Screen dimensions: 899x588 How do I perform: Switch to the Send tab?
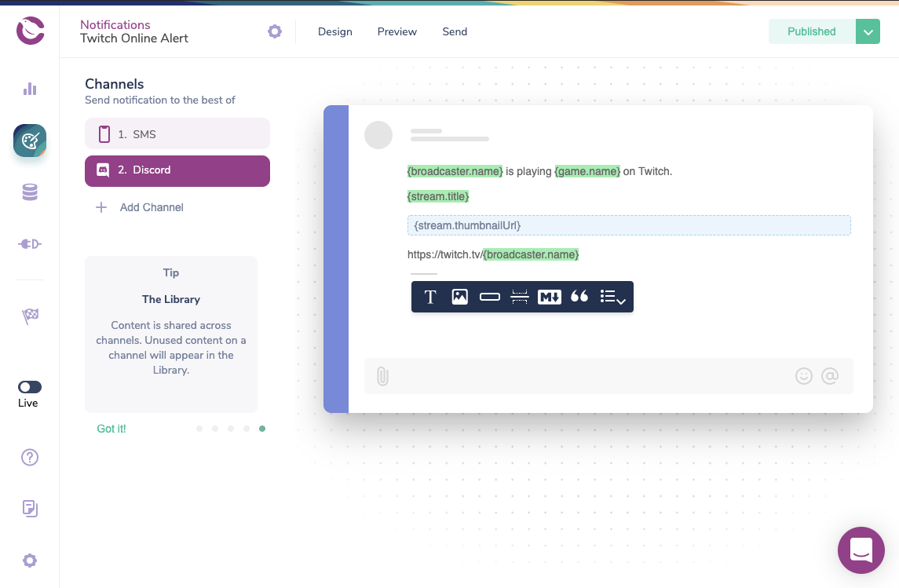(x=455, y=31)
